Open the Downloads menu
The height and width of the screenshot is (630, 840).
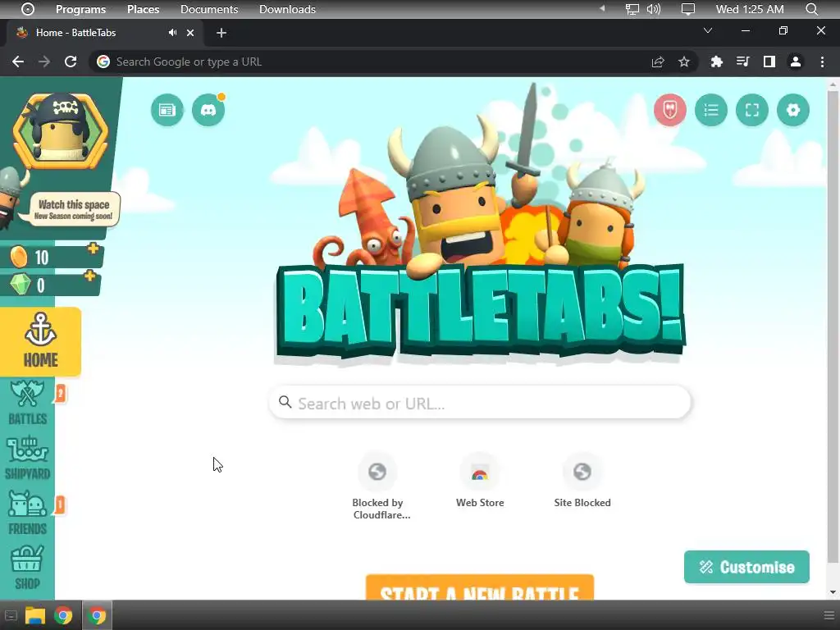click(x=287, y=9)
